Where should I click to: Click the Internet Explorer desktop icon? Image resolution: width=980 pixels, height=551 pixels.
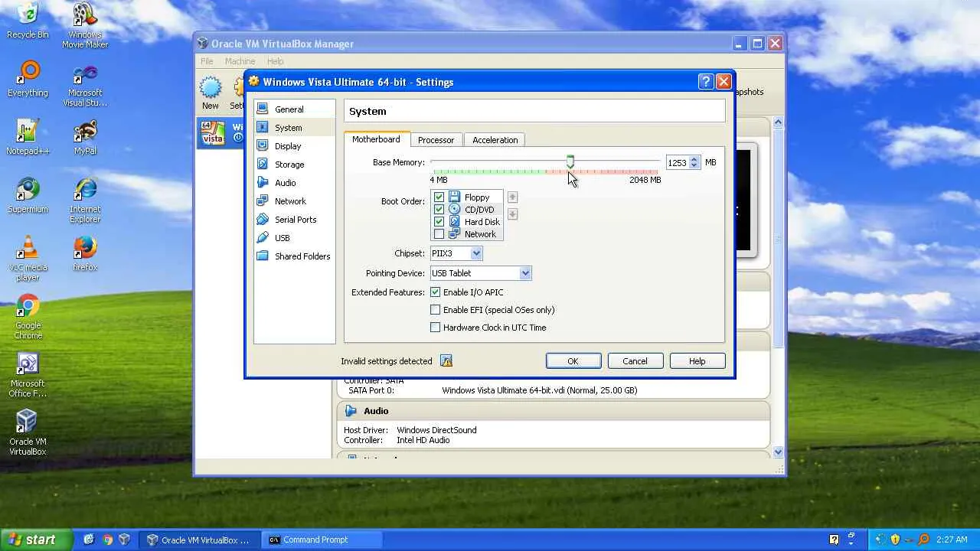pyautogui.click(x=85, y=201)
